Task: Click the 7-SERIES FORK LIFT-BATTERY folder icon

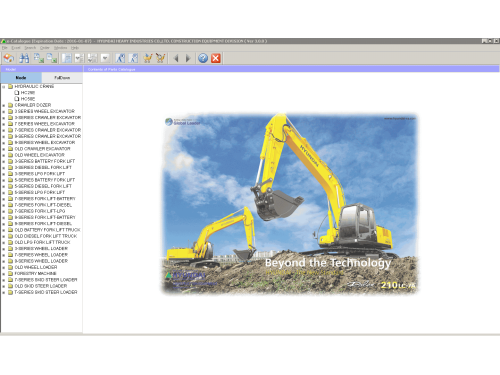Action: click(10, 199)
